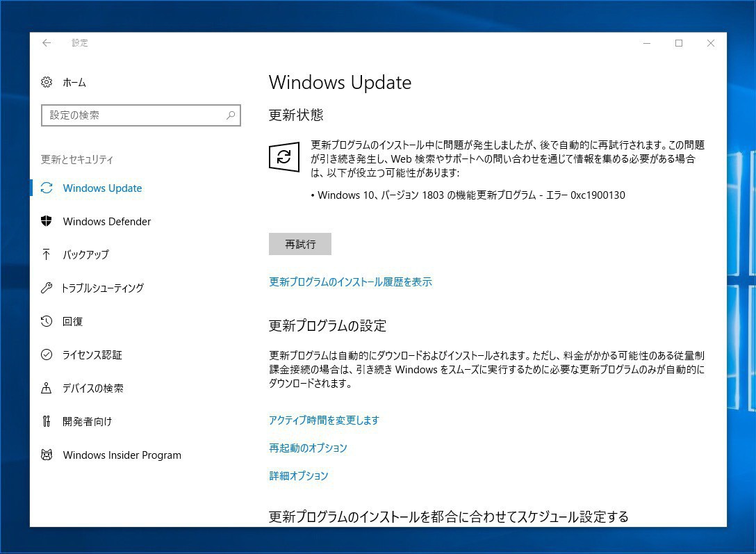Close the Settings window
Viewport: 756px width, 554px height.
tap(711, 43)
